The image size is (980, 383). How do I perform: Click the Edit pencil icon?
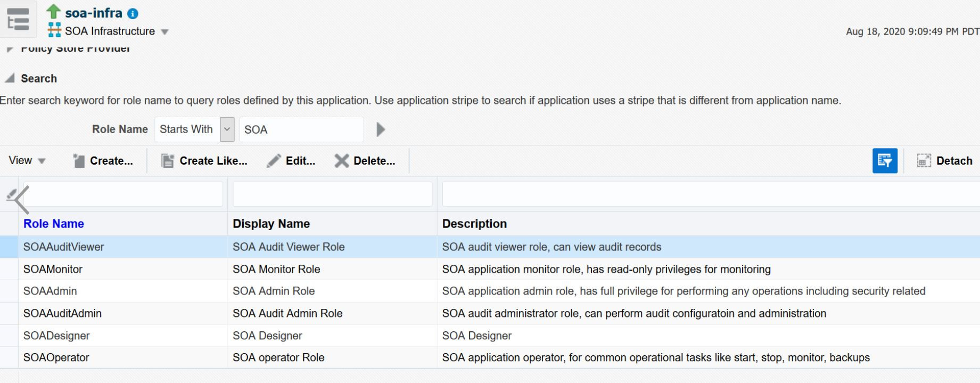point(274,161)
